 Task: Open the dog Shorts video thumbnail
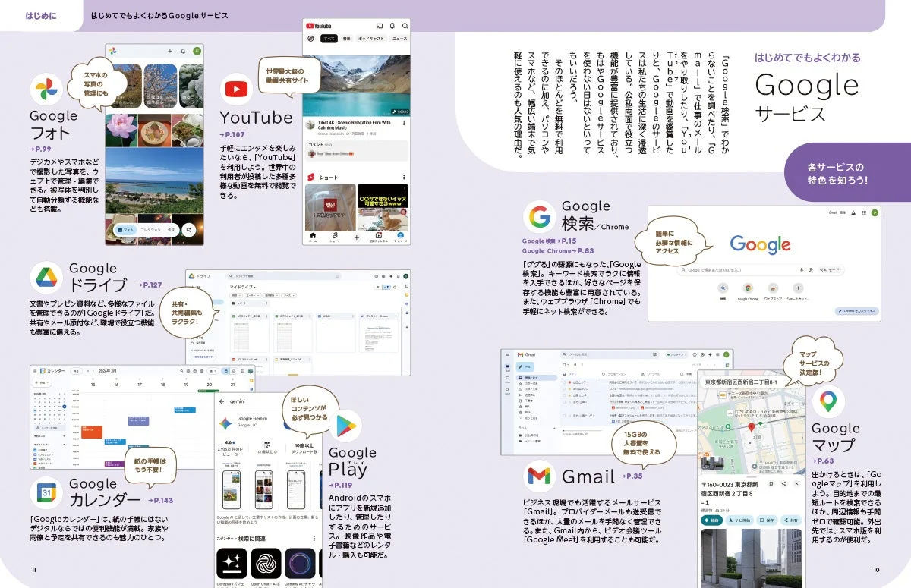(383, 206)
